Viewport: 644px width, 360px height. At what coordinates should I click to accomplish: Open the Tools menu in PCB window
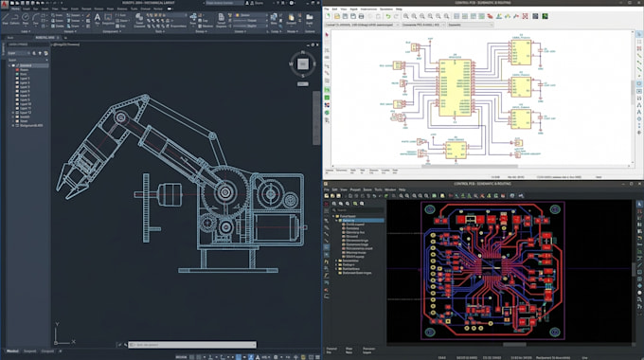378,189
